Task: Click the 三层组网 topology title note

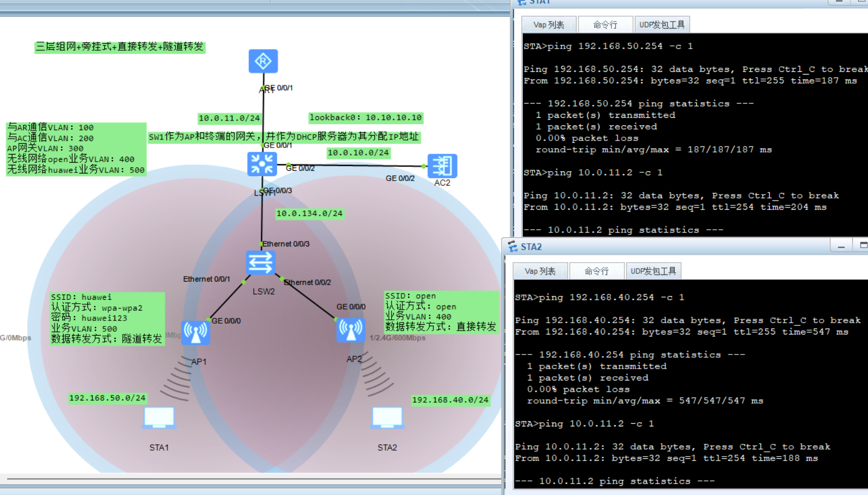Action: coord(120,47)
